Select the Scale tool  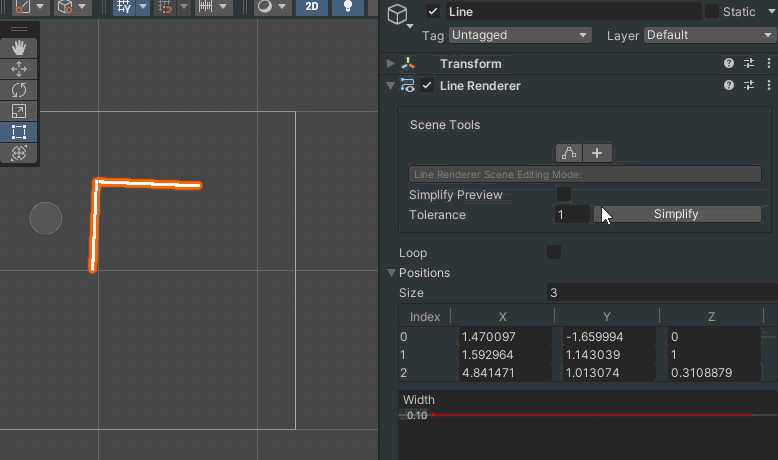tap(19, 111)
